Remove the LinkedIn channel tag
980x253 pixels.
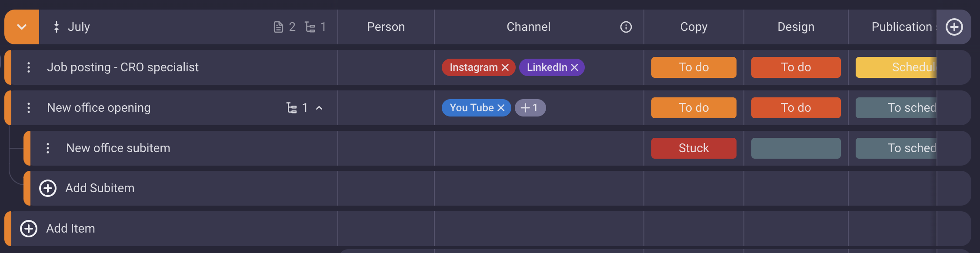574,67
